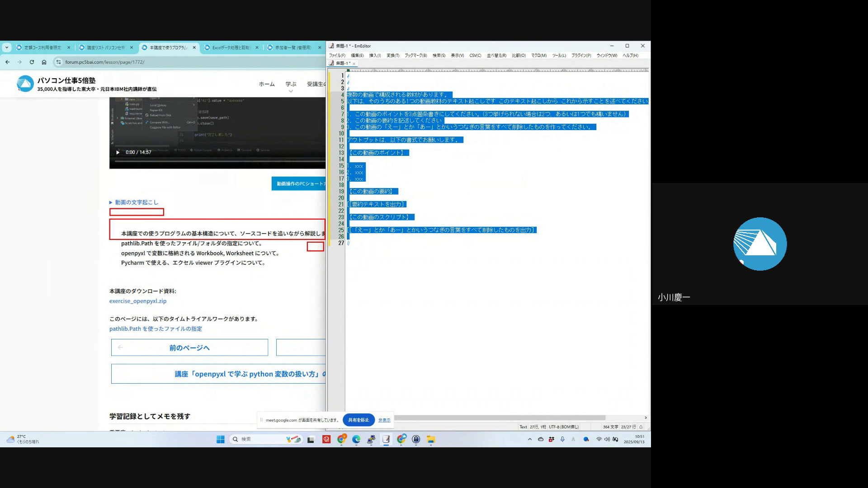The image size is (868, 488).
Task: Open the exercise_openpyxl.zip download link
Action: [138, 301]
